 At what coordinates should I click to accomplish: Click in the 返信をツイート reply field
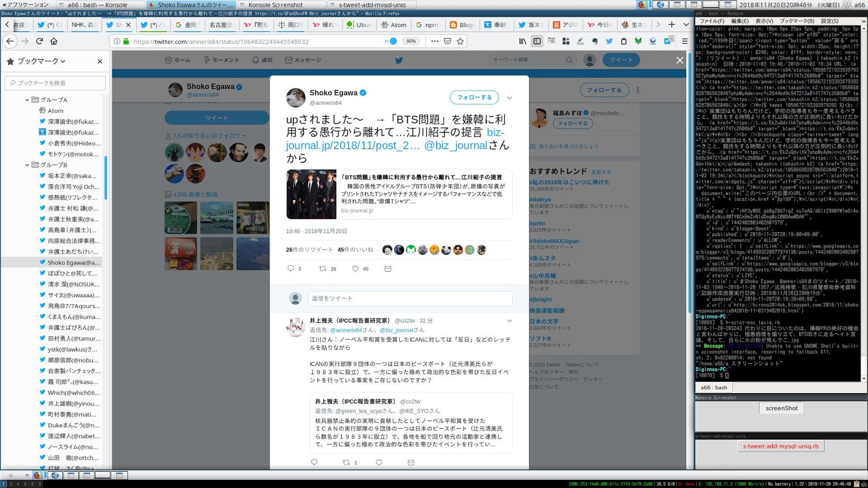click(410, 298)
